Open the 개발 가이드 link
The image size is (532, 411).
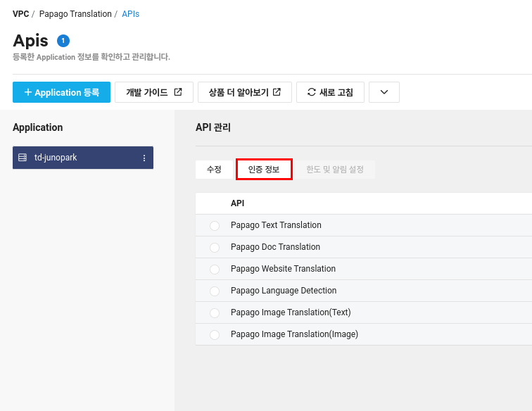tap(154, 92)
